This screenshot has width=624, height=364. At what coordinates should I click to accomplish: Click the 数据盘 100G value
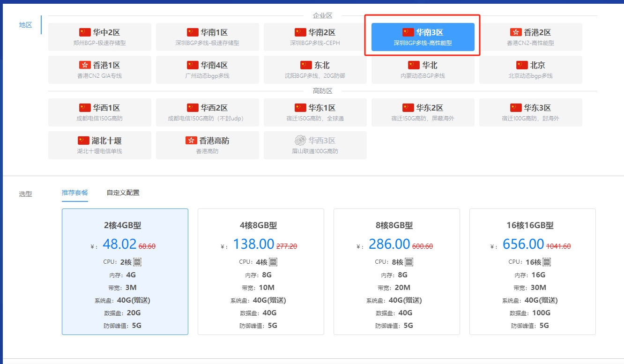pos(541,313)
